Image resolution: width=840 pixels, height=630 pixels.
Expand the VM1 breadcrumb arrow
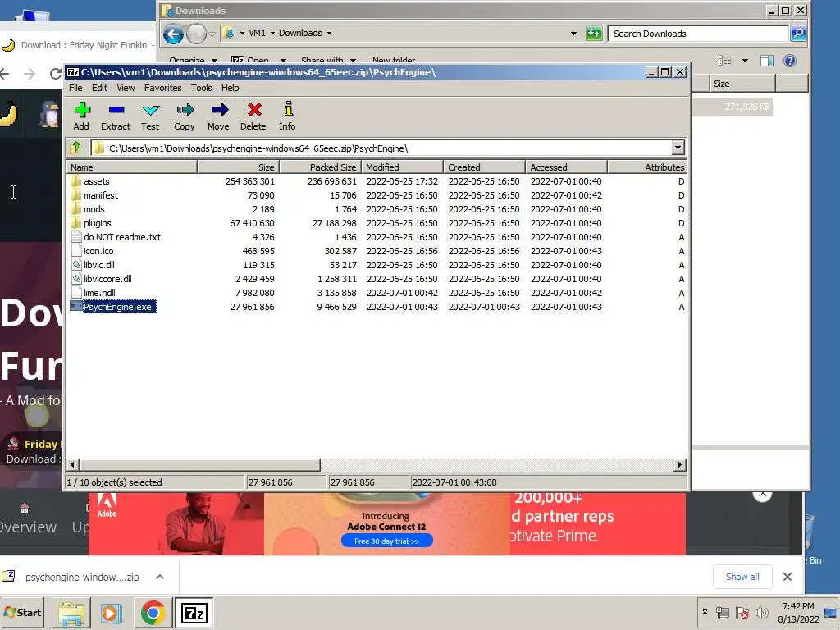click(272, 33)
